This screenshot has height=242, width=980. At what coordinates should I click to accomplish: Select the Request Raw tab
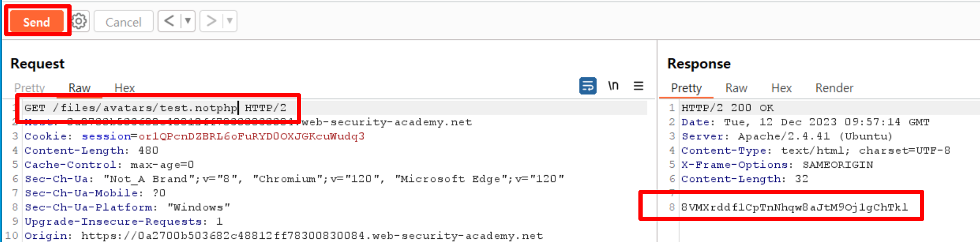click(79, 88)
